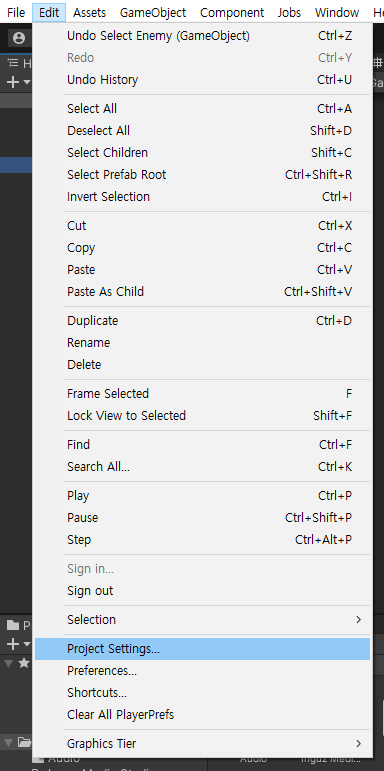The height and width of the screenshot is (771, 384).
Task: Click the account profile icon
Action: (19, 38)
